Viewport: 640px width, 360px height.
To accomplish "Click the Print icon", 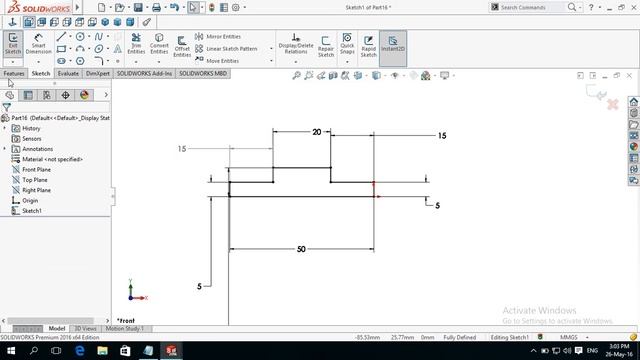I will point(156,7).
